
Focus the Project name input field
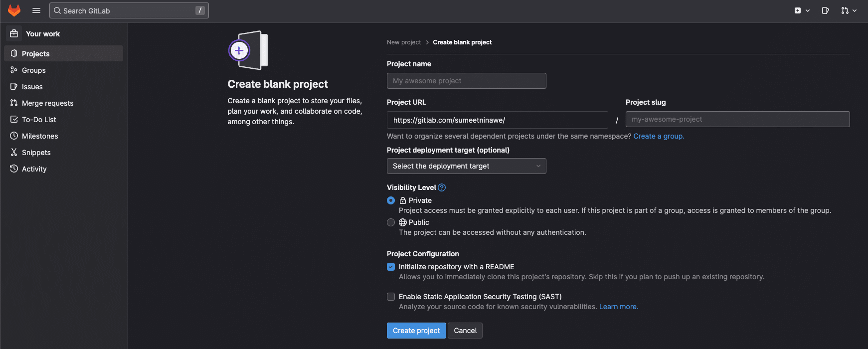click(467, 81)
